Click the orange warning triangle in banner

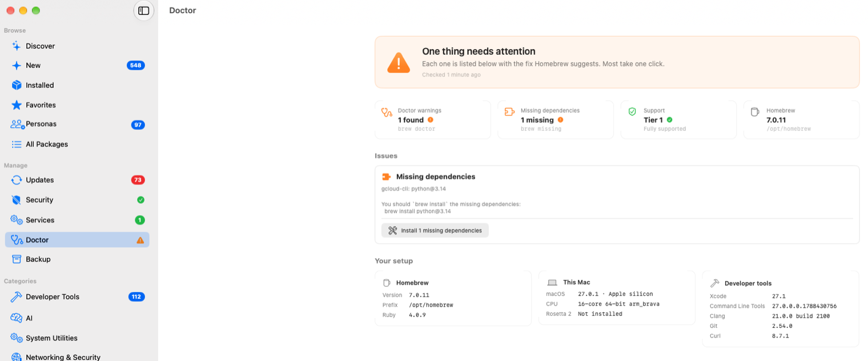(399, 62)
